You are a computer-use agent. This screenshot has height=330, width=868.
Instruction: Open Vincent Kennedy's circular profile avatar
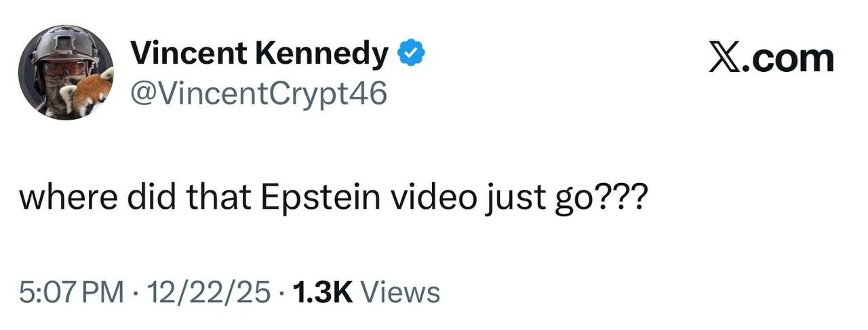66,73
